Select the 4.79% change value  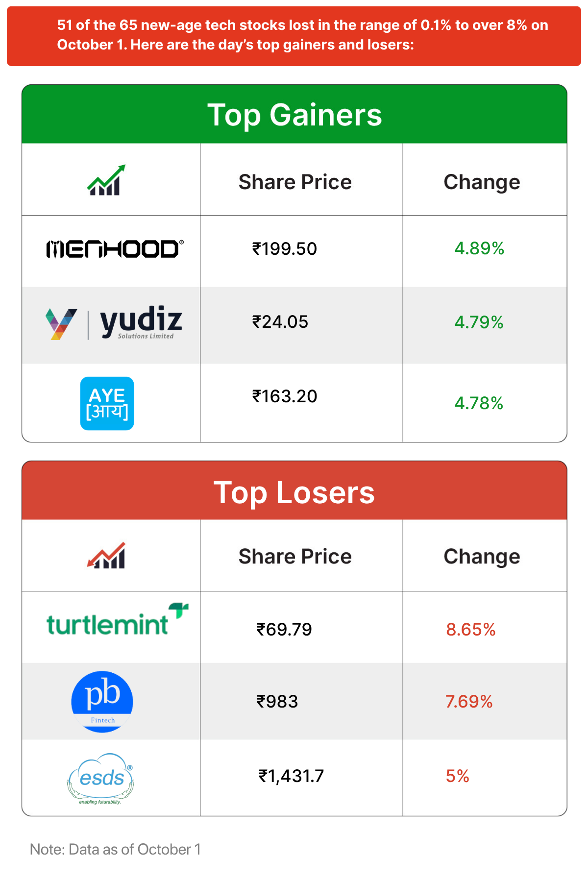point(479,322)
